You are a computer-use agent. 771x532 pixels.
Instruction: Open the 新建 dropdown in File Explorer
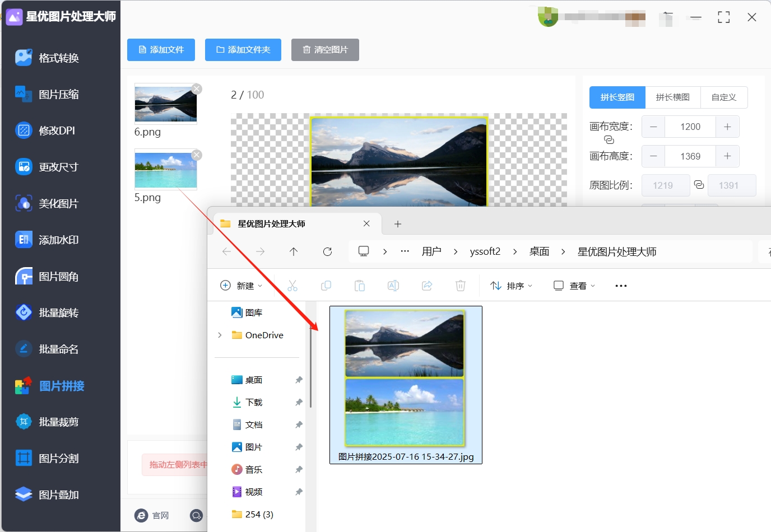tap(241, 286)
